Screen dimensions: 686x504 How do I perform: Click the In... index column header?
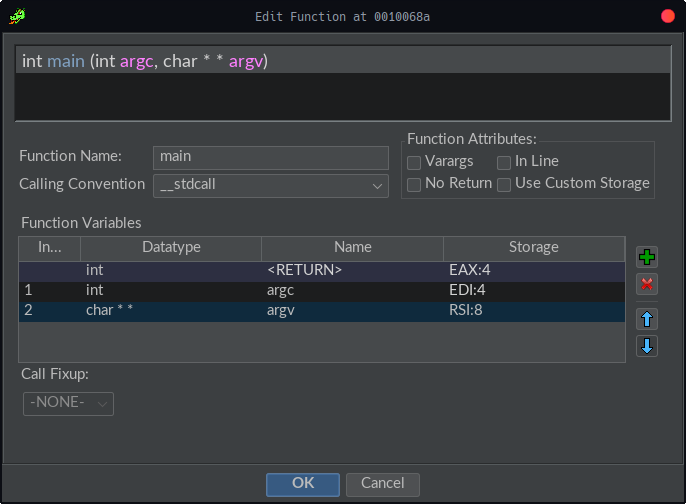(49, 248)
